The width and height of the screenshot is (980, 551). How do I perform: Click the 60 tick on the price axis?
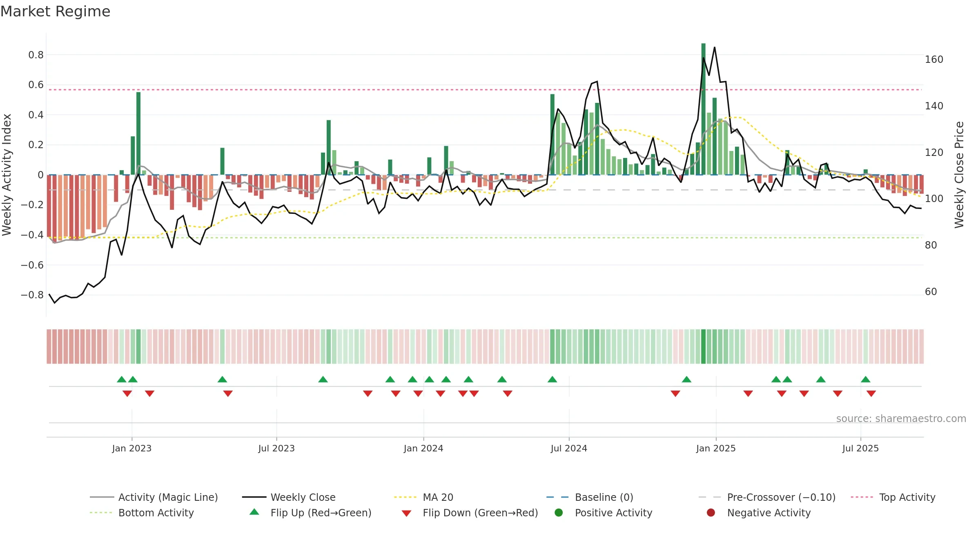point(931,291)
